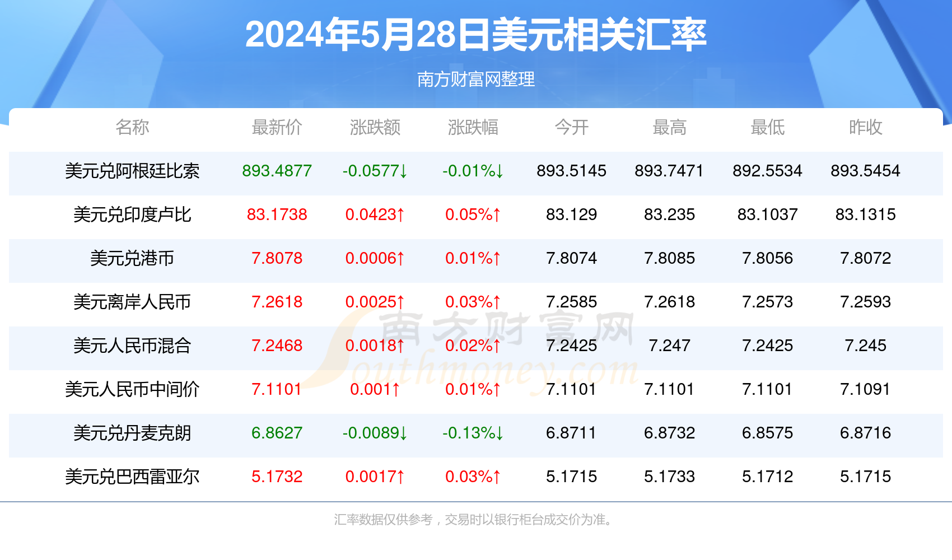
Task: Click the low value 5.1712
Action: click(x=767, y=477)
